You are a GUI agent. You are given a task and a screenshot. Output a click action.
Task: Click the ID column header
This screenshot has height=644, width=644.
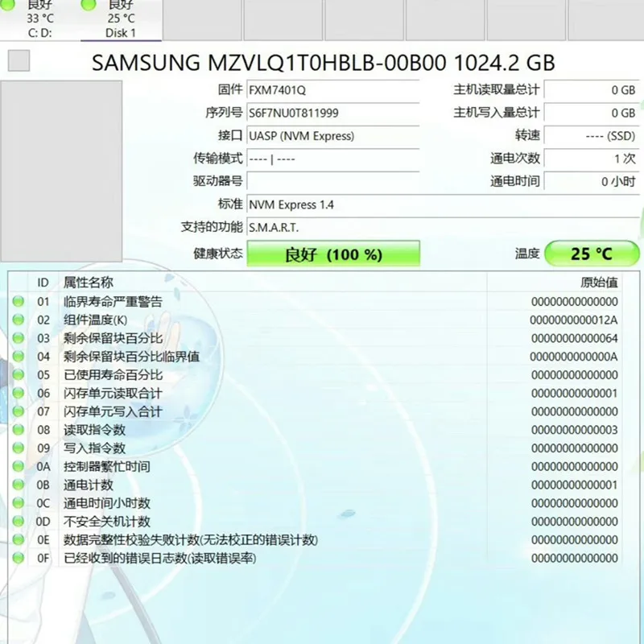[x=43, y=283]
